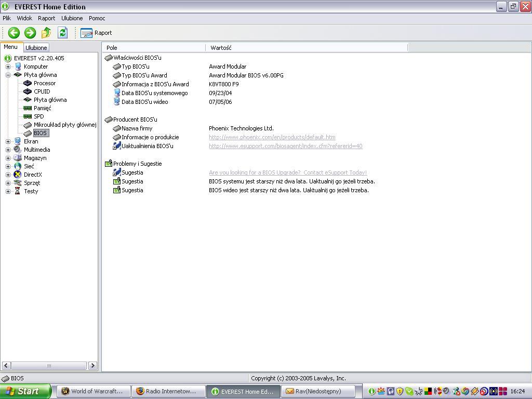Open the esupport.com BIOS update link

(x=286, y=146)
